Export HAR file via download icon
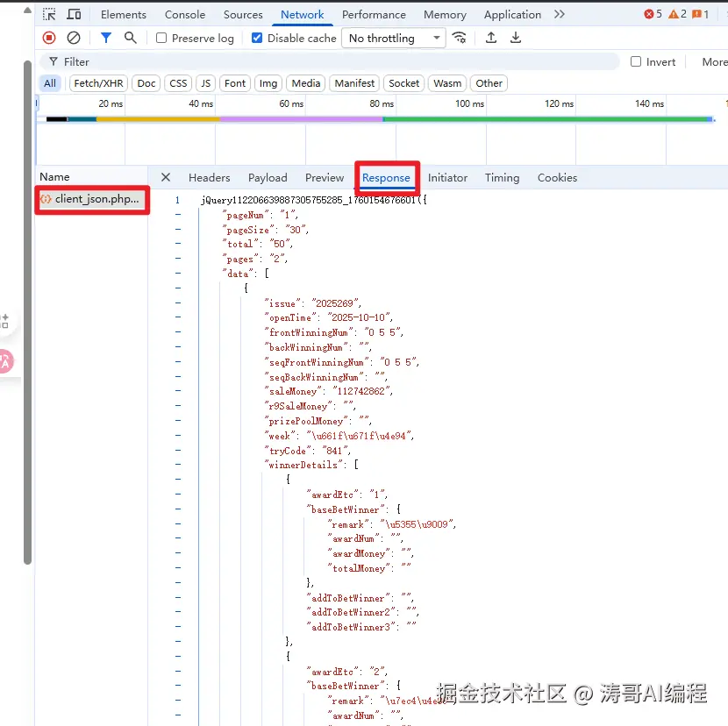Screen dimensions: 728x726 point(515,38)
